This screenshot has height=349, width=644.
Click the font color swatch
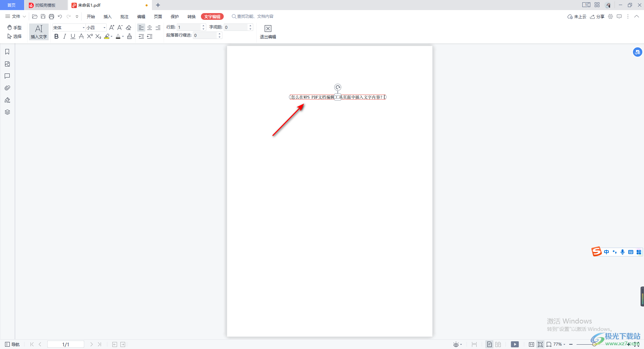[118, 36]
